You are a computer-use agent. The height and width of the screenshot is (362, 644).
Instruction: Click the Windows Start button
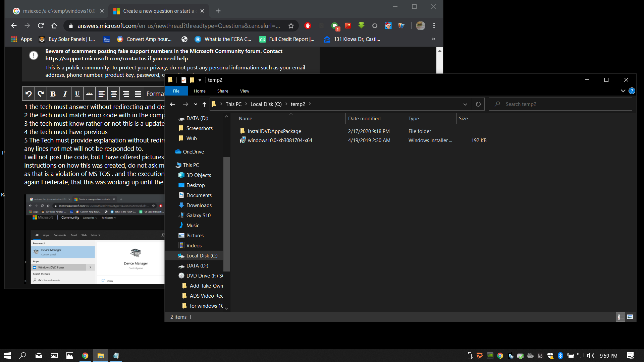tap(7, 356)
